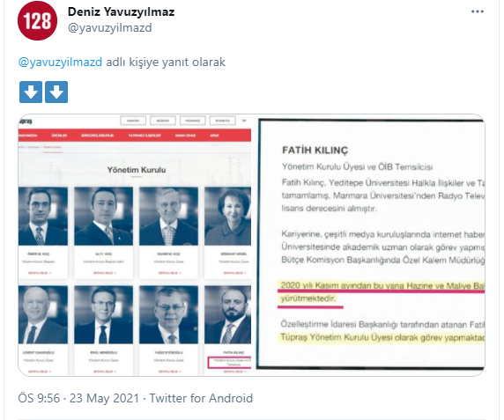This screenshot has height=420, width=504.
Task: Click the Yönetim Kurulu heading in screenshot
Action: pyautogui.click(x=137, y=170)
